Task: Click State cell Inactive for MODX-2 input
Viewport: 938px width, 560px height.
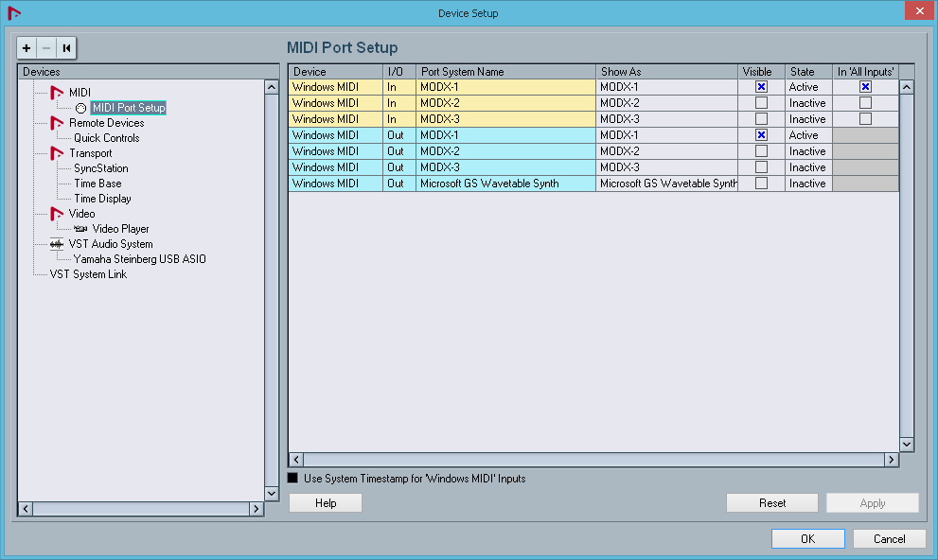Action: pos(808,103)
